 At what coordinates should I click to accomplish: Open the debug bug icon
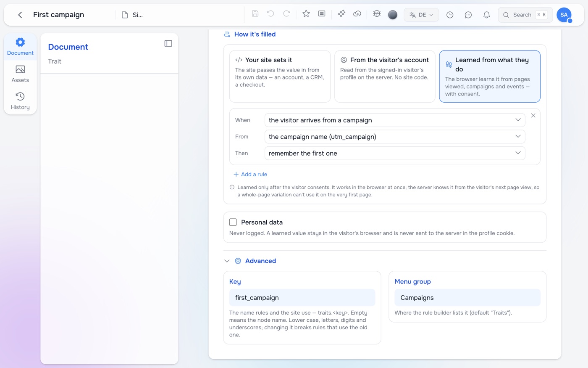[377, 13]
